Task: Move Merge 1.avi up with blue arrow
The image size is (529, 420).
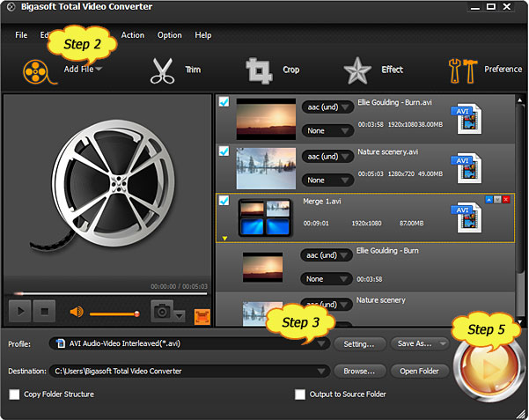Action: tap(489, 200)
